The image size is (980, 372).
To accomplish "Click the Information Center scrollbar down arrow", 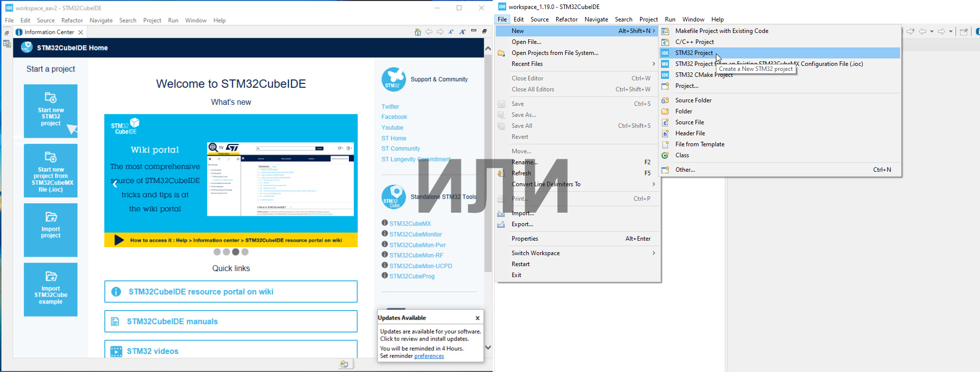I will pos(488,348).
